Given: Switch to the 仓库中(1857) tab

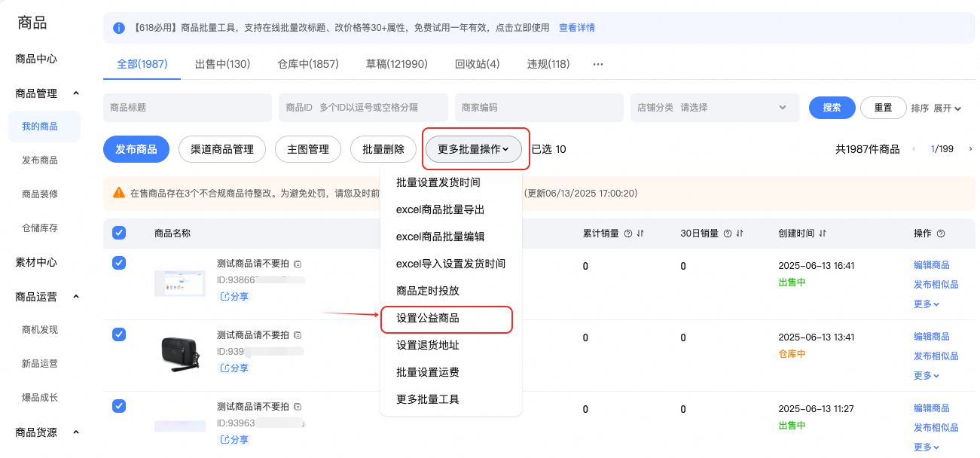Looking at the screenshot, I should click(307, 64).
